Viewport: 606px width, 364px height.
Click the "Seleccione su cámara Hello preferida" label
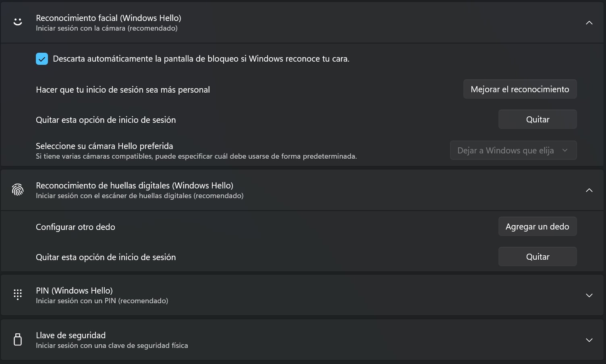pyautogui.click(x=104, y=146)
